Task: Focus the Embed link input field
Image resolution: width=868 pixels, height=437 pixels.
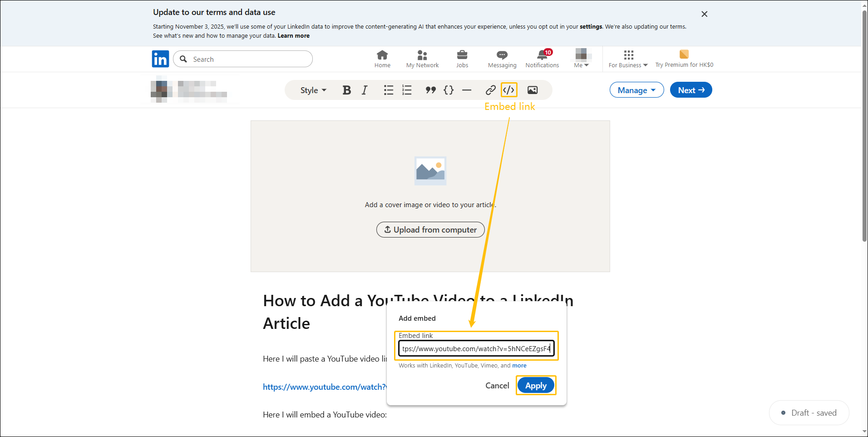Action: (x=476, y=349)
